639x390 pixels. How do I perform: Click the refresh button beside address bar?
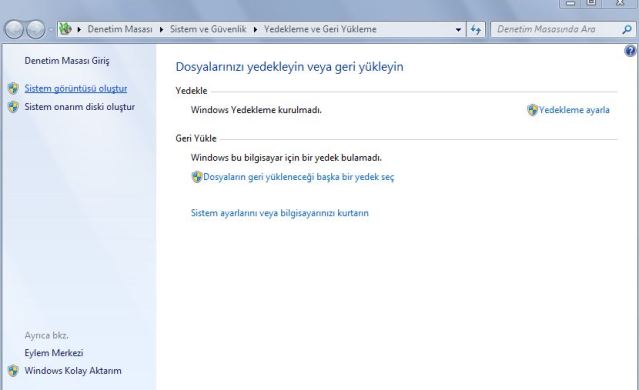(x=476, y=29)
